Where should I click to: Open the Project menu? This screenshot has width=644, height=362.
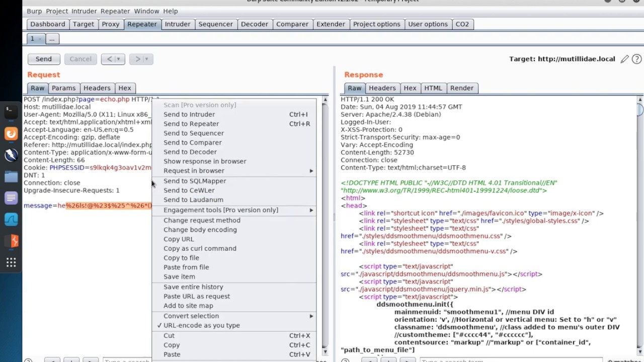point(57,11)
